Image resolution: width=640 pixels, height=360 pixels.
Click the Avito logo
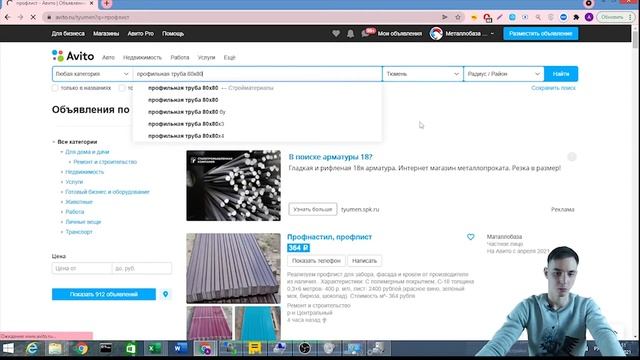pos(73,56)
